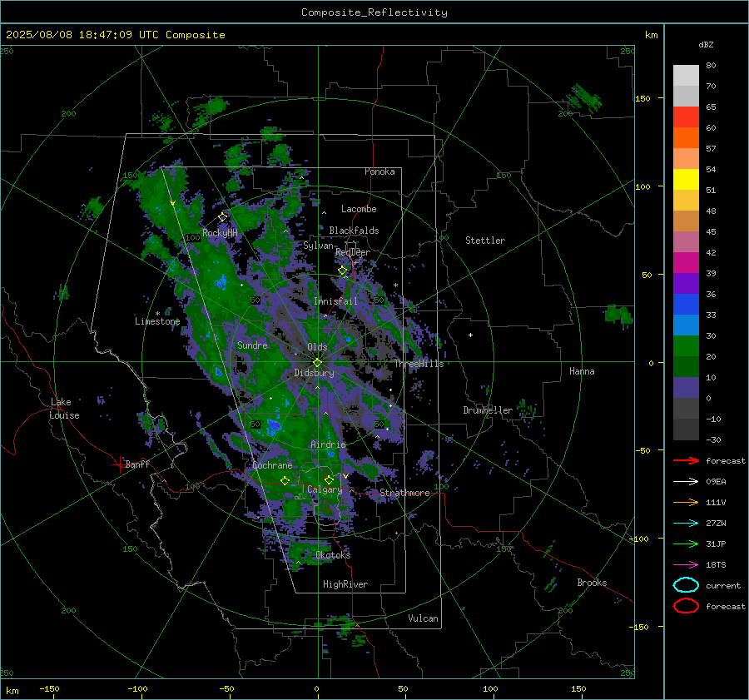Click the Sundre city label
The width and height of the screenshot is (749, 700).
point(252,345)
